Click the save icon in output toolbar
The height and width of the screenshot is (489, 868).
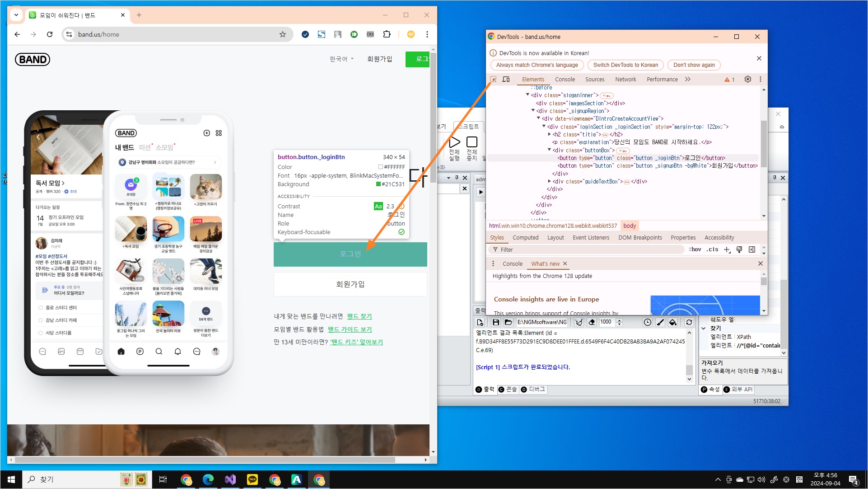(495, 322)
